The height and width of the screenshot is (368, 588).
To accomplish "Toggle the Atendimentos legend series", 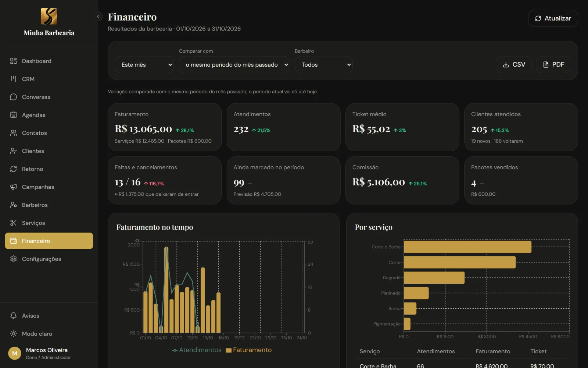I will pos(197,350).
